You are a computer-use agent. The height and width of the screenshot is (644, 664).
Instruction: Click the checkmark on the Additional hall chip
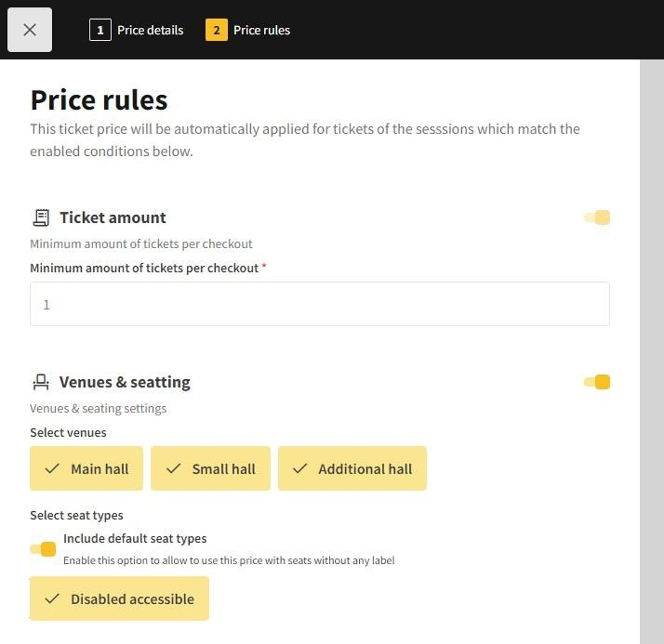300,469
